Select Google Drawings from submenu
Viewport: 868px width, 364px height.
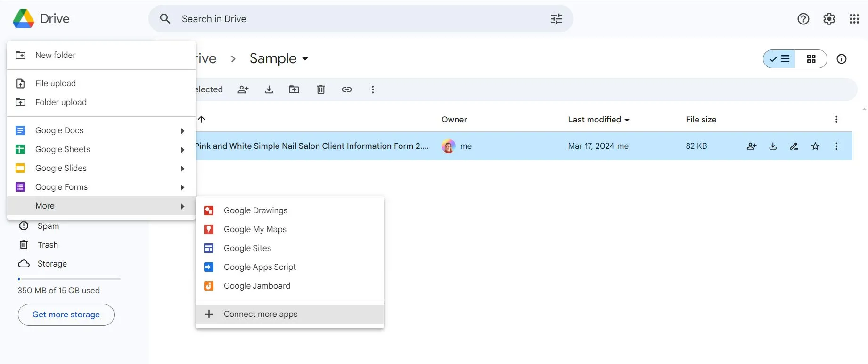[x=290, y=210]
